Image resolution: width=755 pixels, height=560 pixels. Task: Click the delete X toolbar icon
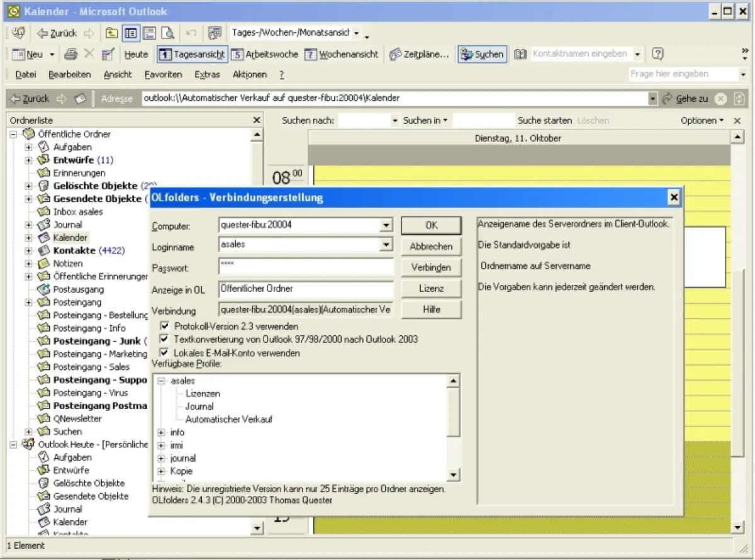pos(89,54)
